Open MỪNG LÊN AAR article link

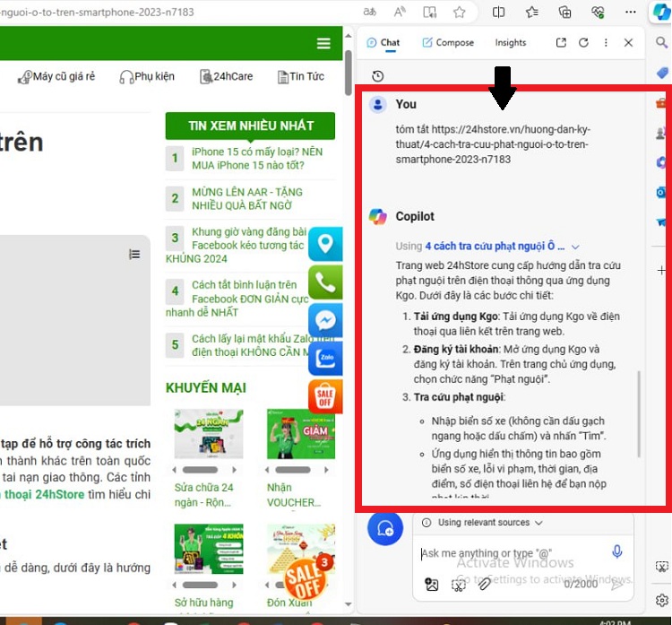point(247,198)
